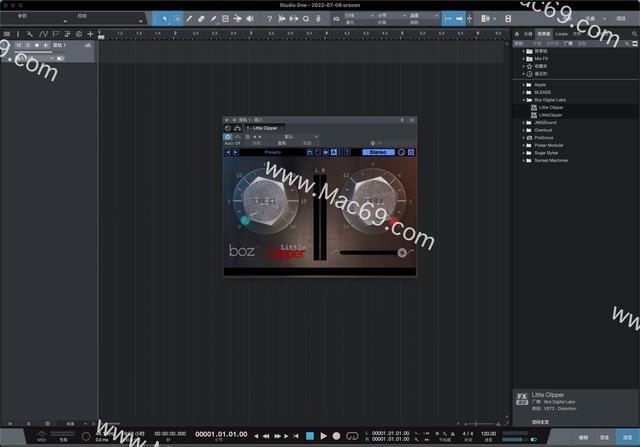Click the horizontal slider knob at plugin bottom

point(399,252)
